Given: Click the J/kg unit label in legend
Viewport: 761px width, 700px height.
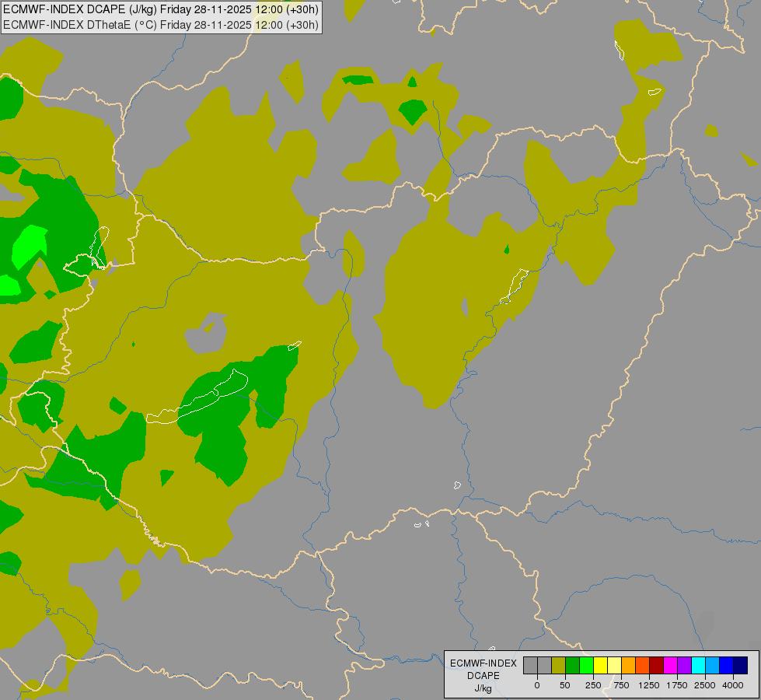Looking at the screenshot, I should click(483, 688).
